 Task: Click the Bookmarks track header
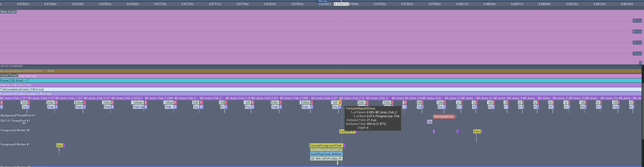10,8
